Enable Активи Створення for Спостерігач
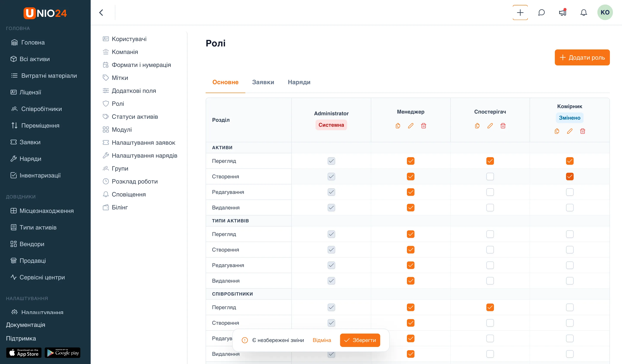The height and width of the screenshot is (364, 622). (x=490, y=176)
